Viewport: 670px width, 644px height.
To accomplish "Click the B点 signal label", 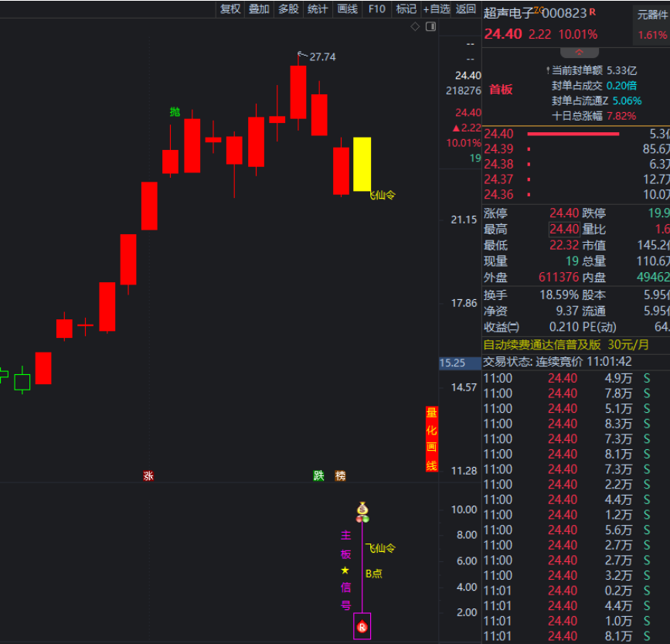I will 374,574.
